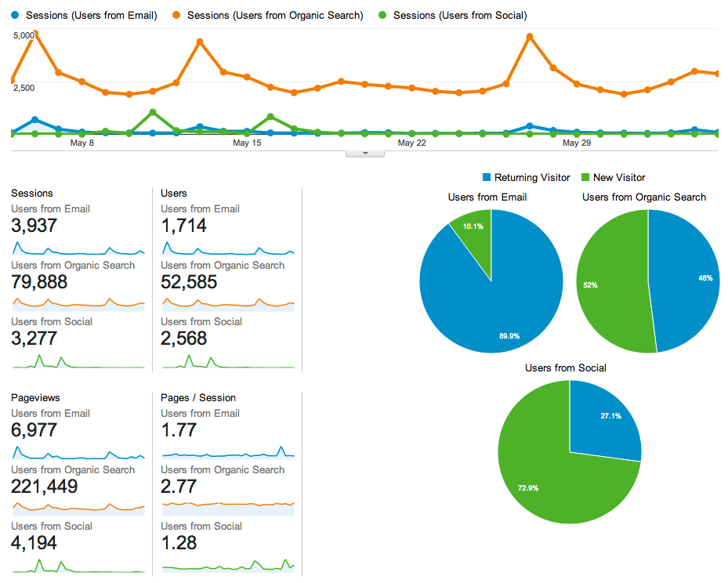Click the blue Returning Visitor legend square
The height and width of the screenshot is (583, 728).
pyautogui.click(x=487, y=178)
